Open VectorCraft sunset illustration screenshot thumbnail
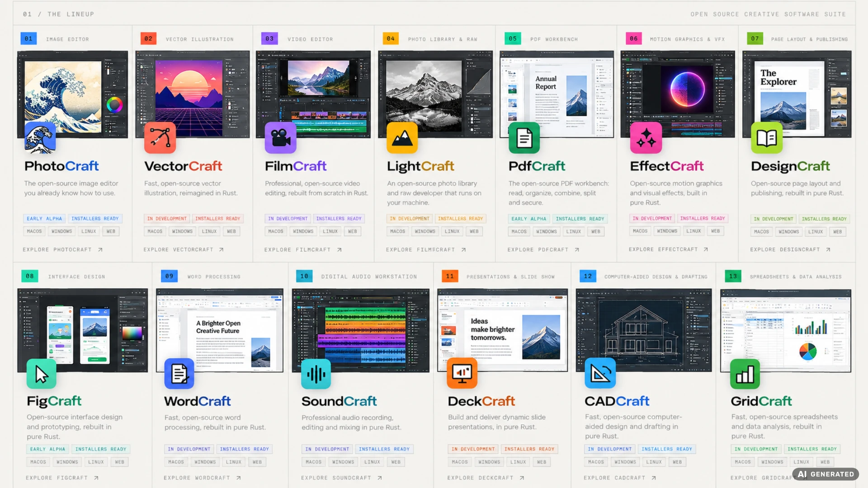The height and width of the screenshot is (488, 868). (x=193, y=94)
